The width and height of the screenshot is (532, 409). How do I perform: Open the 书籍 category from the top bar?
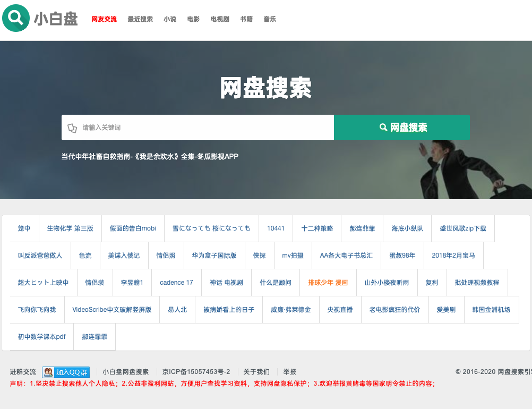click(246, 19)
